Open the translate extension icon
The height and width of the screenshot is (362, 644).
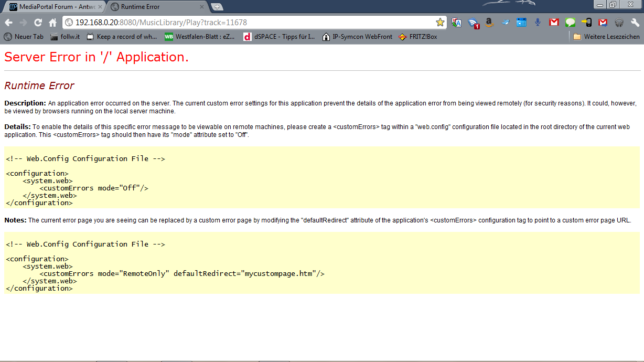point(457,23)
